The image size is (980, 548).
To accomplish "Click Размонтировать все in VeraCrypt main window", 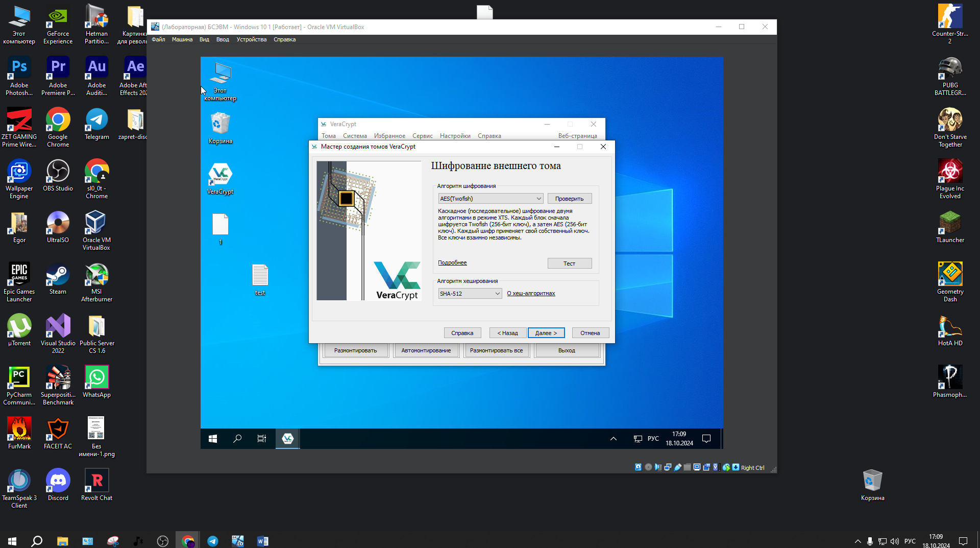I will click(496, 350).
